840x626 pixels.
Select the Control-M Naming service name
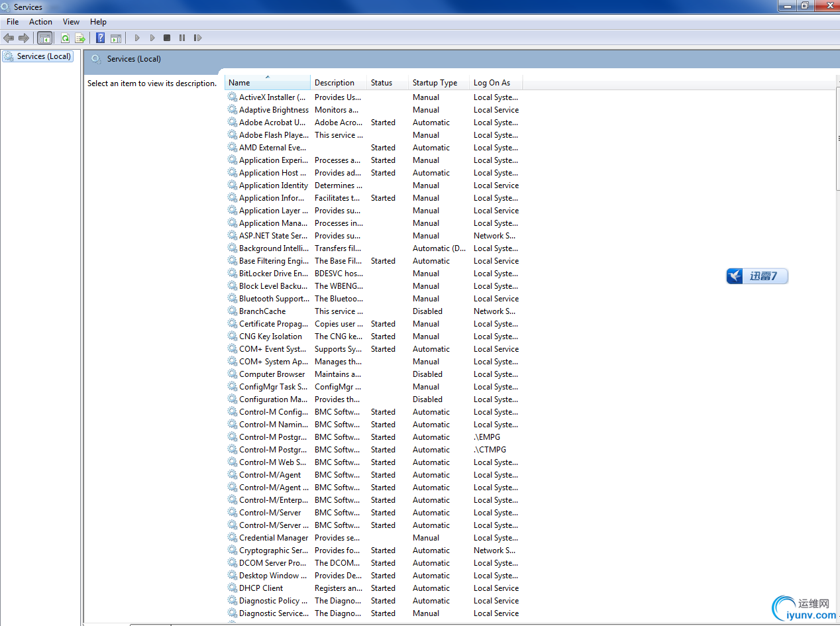pos(274,424)
